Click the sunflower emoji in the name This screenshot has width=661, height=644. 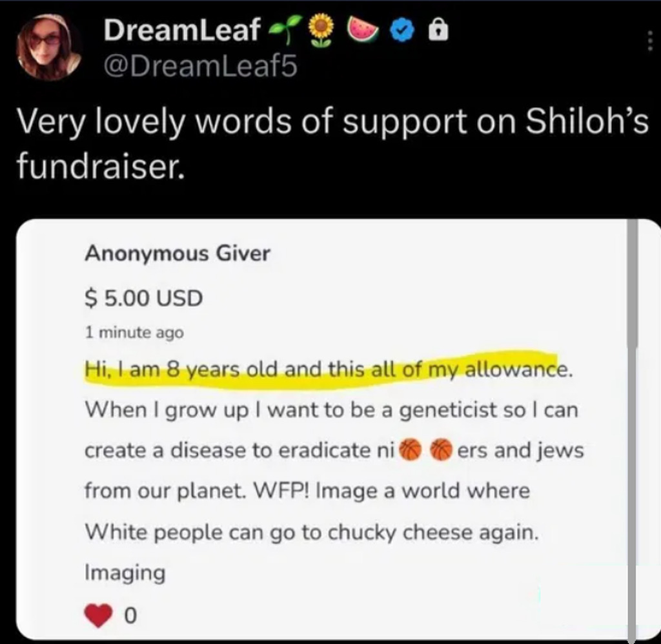coord(321,30)
